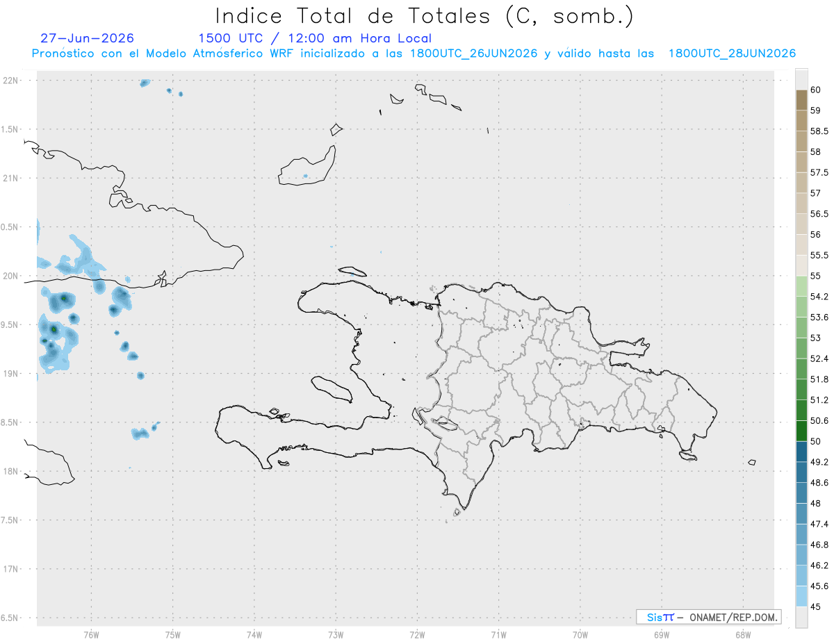Click the "18N" latitude label
Screen dimensions: 834x644
(12, 471)
